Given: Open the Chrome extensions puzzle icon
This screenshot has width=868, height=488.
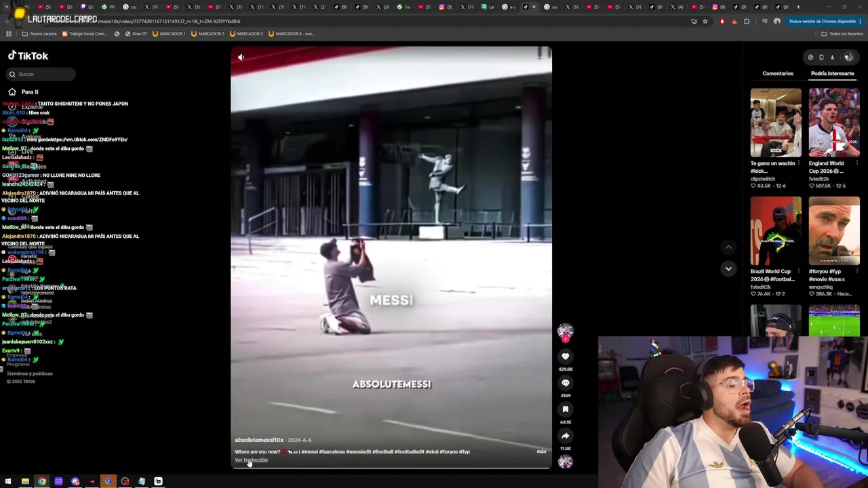Looking at the screenshot, I should click(747, 22).
